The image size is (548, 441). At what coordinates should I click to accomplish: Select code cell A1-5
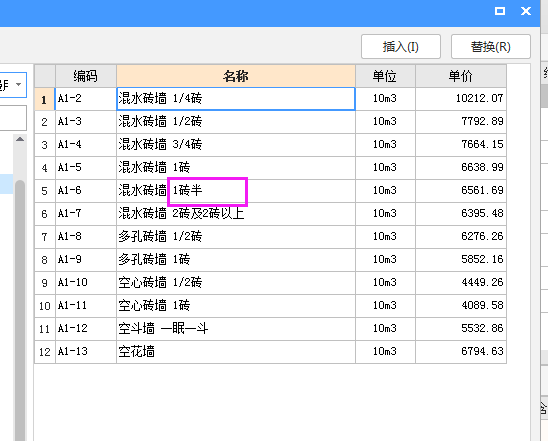click(x=86, y=168)
